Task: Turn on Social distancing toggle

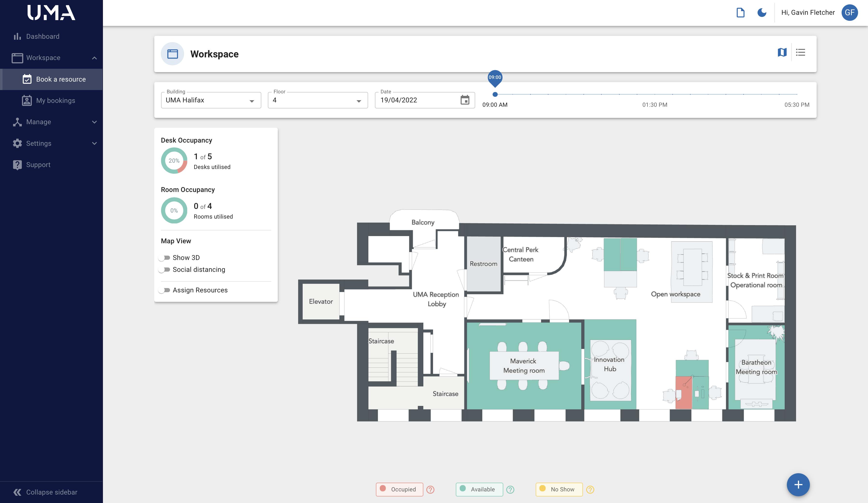Action: tap(165, 270)
